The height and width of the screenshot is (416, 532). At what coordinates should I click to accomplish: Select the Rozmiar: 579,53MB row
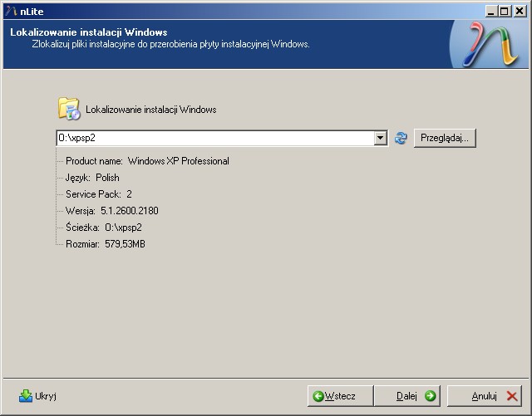(106, 244)
